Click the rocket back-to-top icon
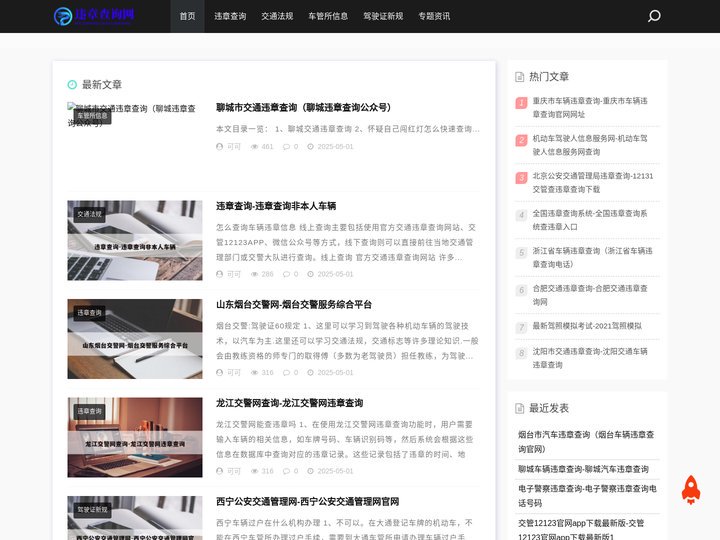Image resolution: width=720 pixels, height=540 pixels. [691, 489]
